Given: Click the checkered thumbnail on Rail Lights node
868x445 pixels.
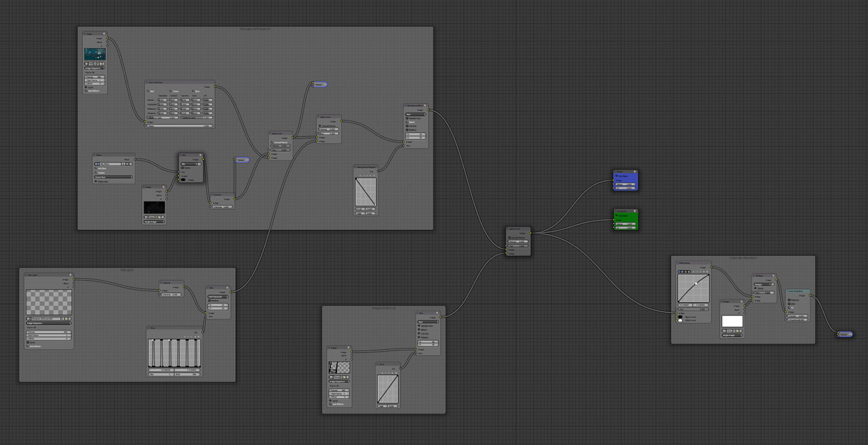Looking at the screenshot, I should (x=49, y=302).
